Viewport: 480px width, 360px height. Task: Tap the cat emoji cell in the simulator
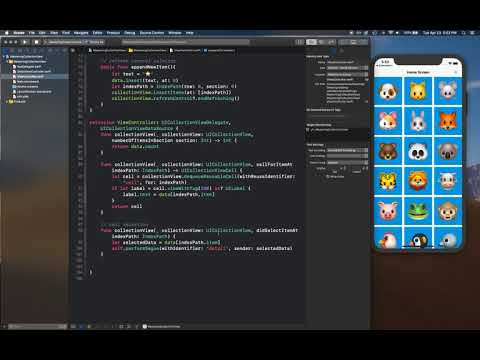418,91
